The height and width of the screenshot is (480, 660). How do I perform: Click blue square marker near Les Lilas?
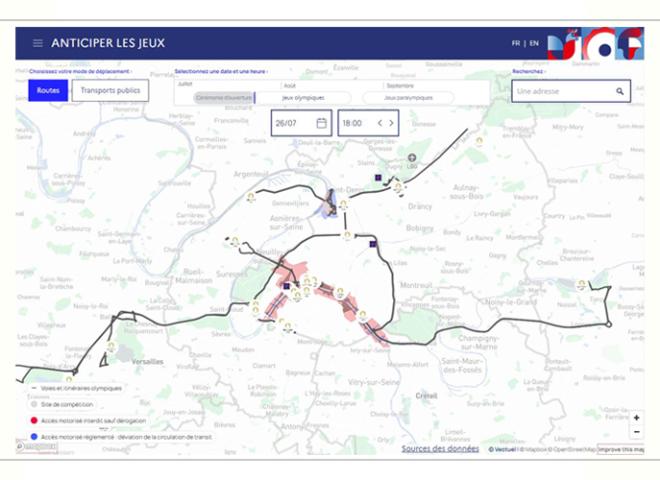(373, 244)
